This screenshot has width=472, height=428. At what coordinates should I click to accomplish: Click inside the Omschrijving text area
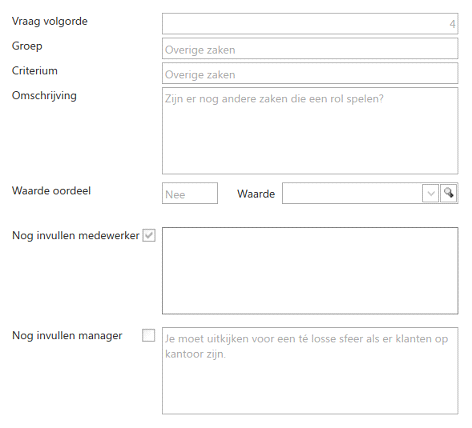[310, 131]
